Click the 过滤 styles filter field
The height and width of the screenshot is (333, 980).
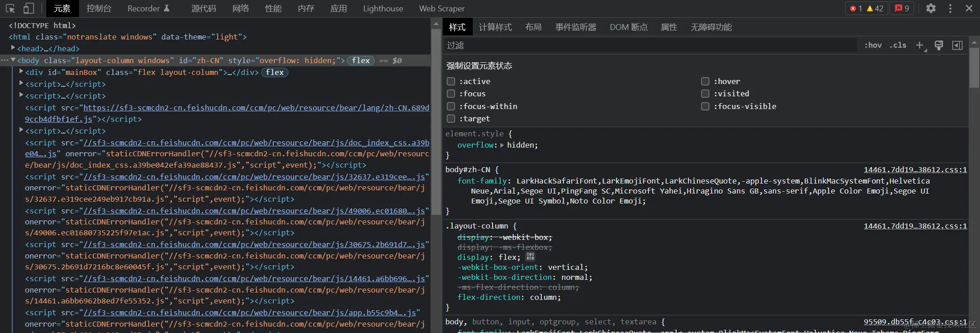651,45
